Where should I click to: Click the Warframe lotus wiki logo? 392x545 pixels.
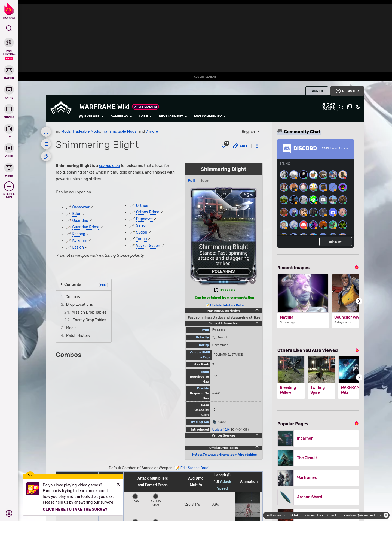pos(61,108)
